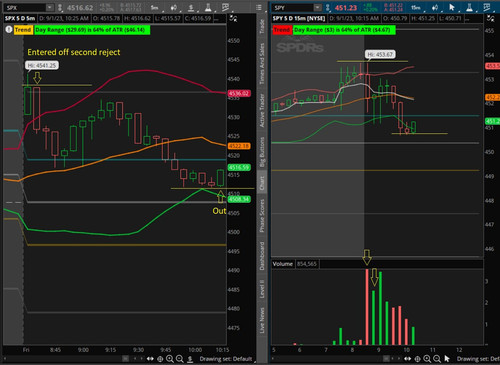Click the 4522.18 orange price bubble
Screen dimensions: 500x365
pyautogui.click(x=239, y=146)
